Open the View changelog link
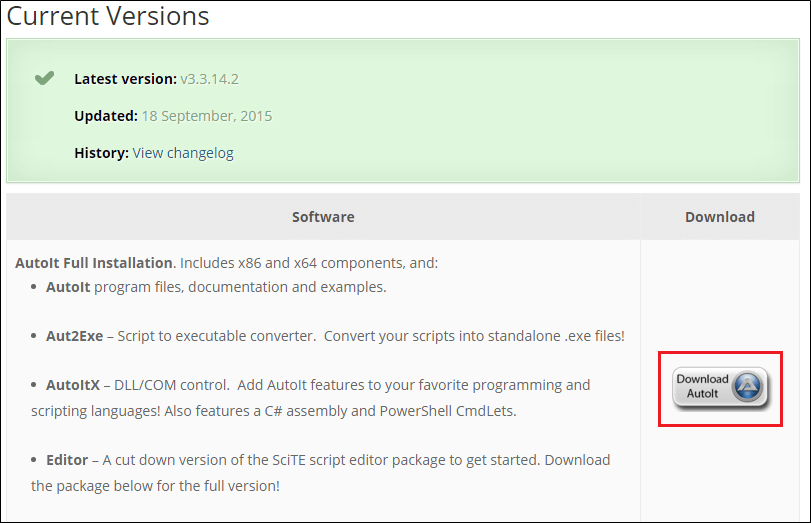 [183, 153]
